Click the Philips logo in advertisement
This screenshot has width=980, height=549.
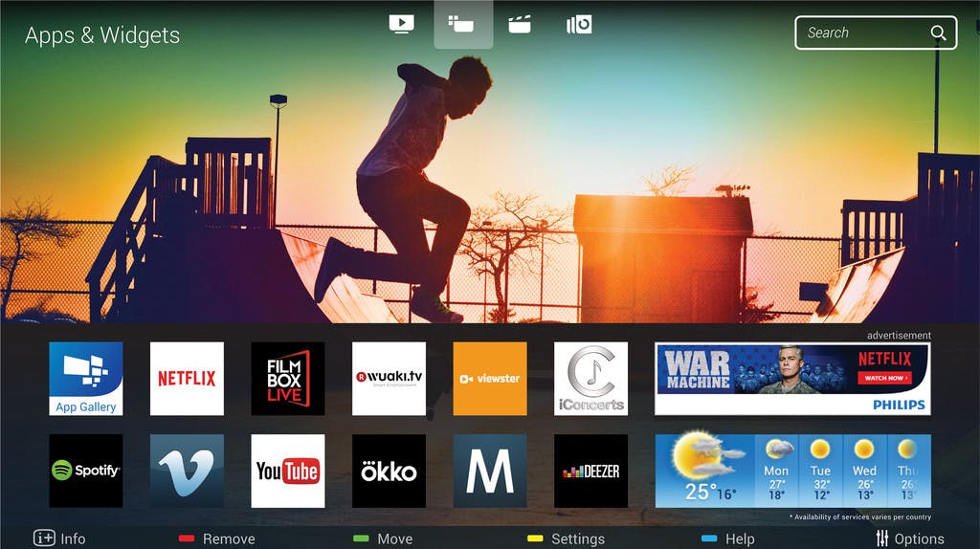point(899,405)
